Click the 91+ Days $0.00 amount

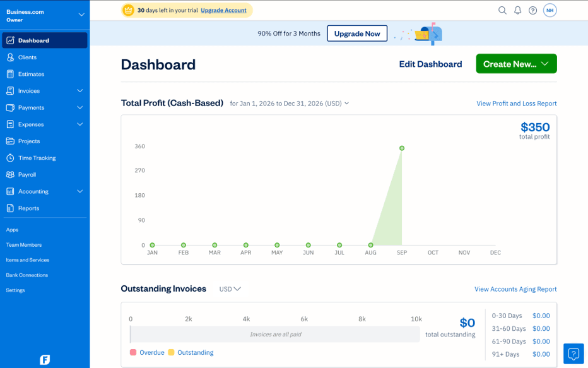[x=541, y=354]
